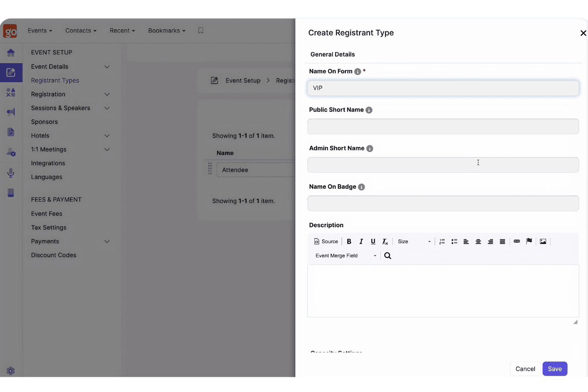This screenshot has height=392, width=588.
Task: Focus the Public Short Name field
Action: pos(443,127)
